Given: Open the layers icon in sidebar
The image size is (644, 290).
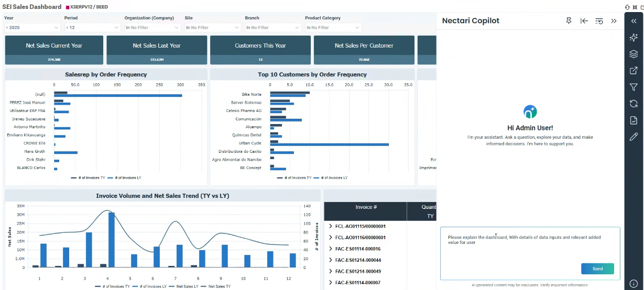Looking at the screenshot, I should pos(634,54).
